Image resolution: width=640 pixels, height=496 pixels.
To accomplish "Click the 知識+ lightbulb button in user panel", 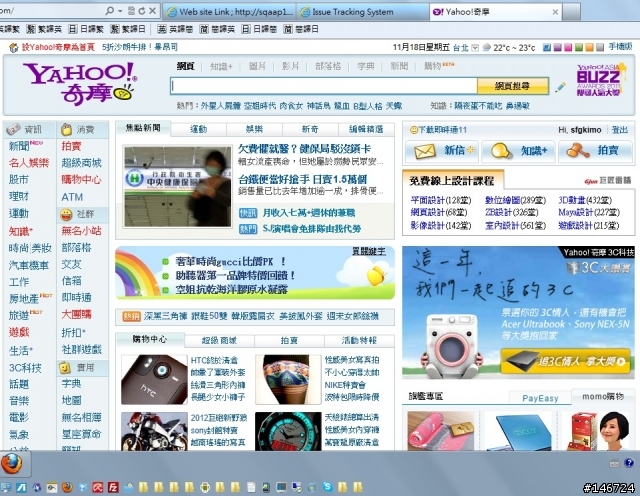I will pyautogui.click(x=518, y=151).
